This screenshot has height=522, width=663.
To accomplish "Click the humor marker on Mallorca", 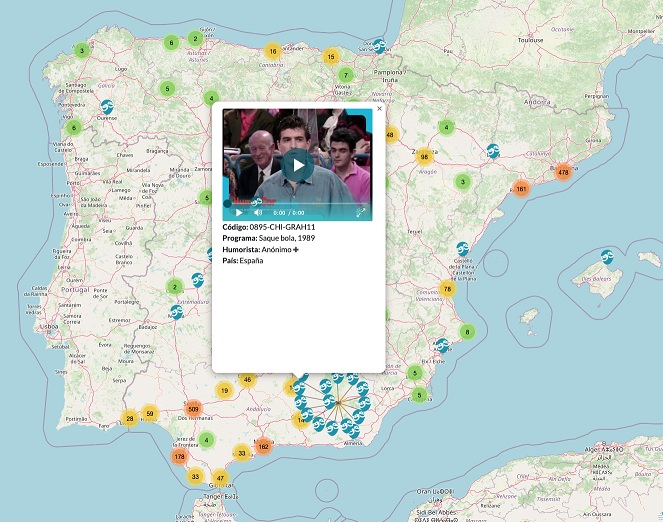I will click(607, 256).
